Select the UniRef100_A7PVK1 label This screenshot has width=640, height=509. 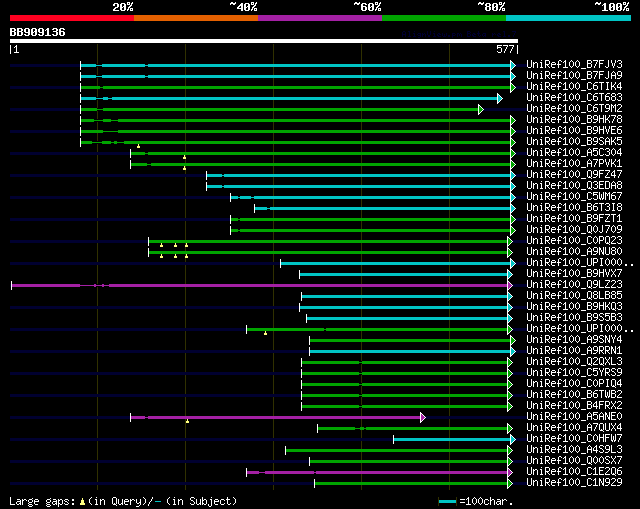tap(574, 164)
